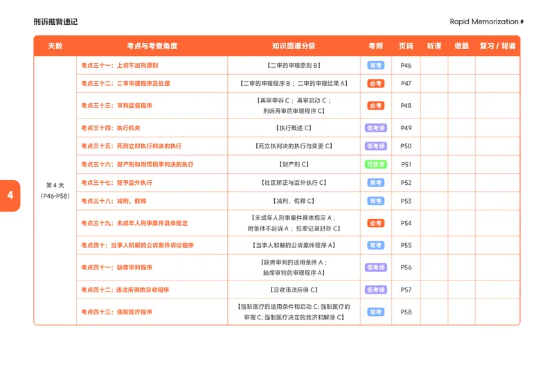Click the 【没收违法所得 C】 cell
Image resolution: width=554 pixels, height=392 pixels.
point(294,290)
